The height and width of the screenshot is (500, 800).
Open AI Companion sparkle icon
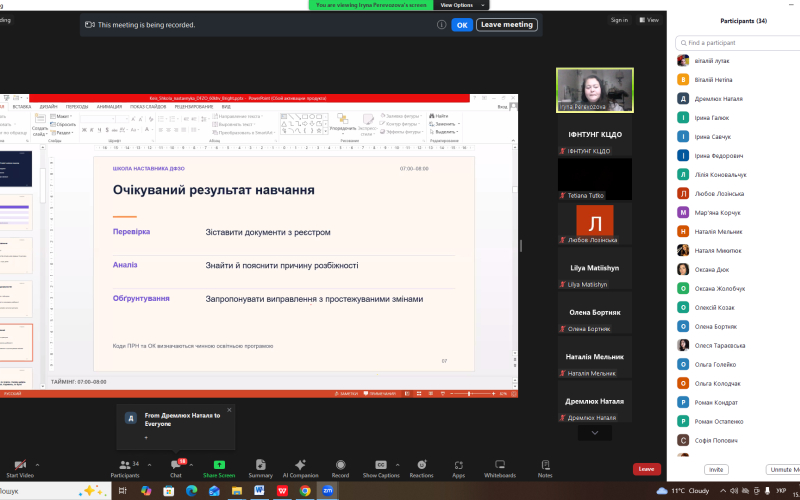301,465
